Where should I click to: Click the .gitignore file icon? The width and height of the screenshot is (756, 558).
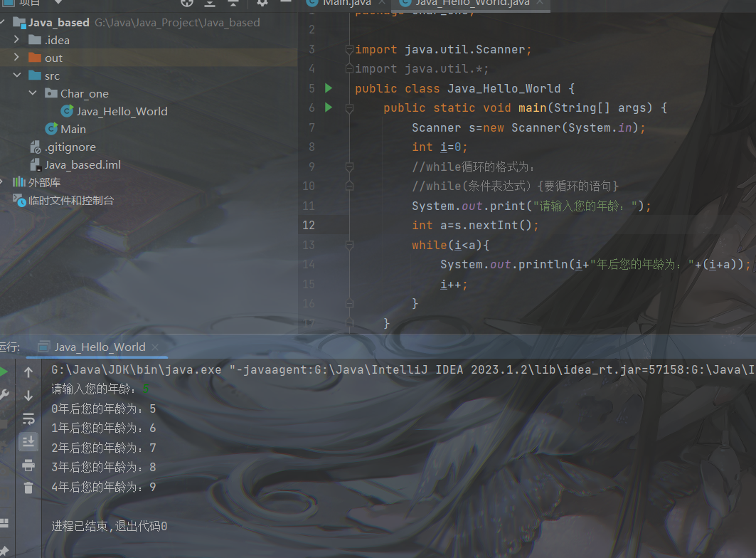pyautogui.click(x=36, y=147)
